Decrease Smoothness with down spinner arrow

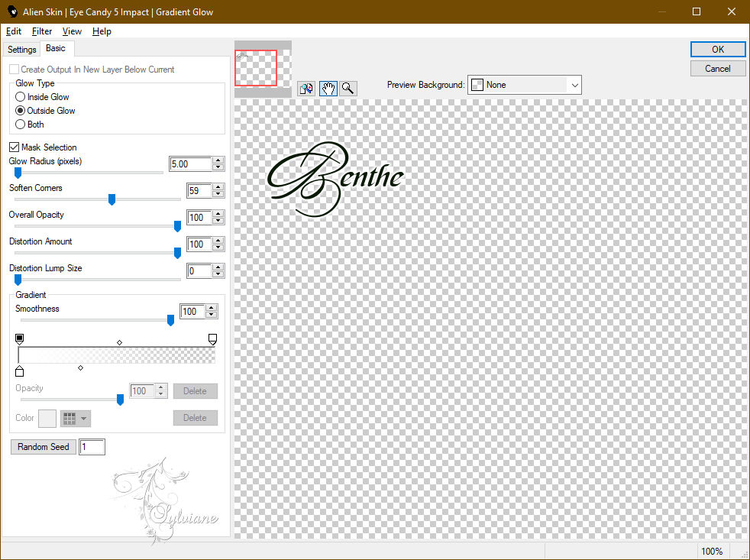[212, 315]
